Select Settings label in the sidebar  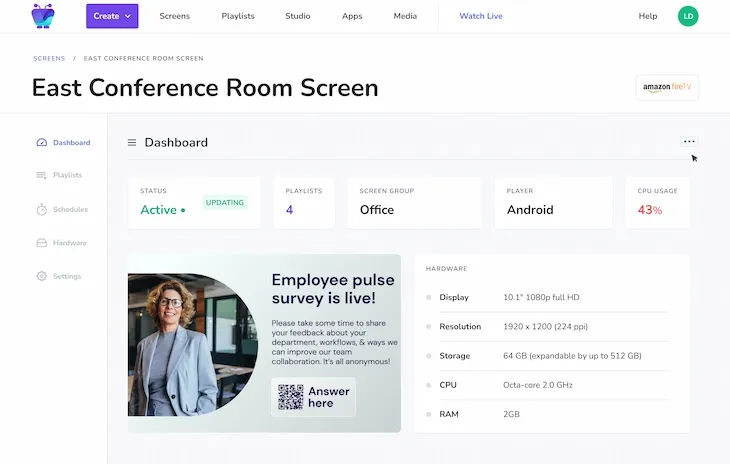(x=67, y=276)
